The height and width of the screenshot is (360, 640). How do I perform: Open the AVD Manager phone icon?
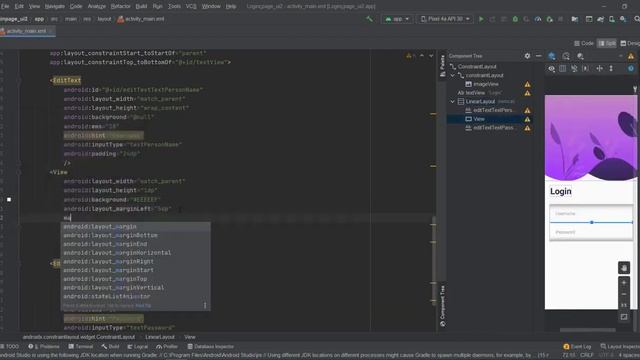[x=612, y=19]
